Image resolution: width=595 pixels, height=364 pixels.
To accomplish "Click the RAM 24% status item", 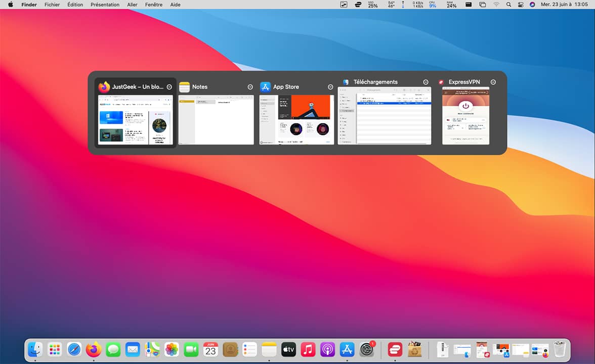I will (451, 5).
